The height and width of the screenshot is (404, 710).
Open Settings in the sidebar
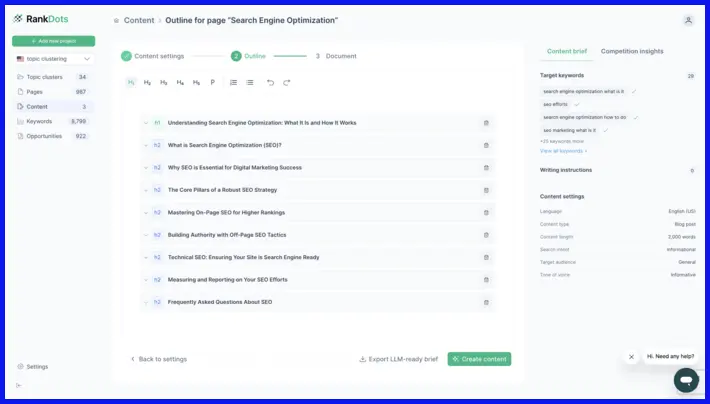pyautogui.click(x=33, y=367)
